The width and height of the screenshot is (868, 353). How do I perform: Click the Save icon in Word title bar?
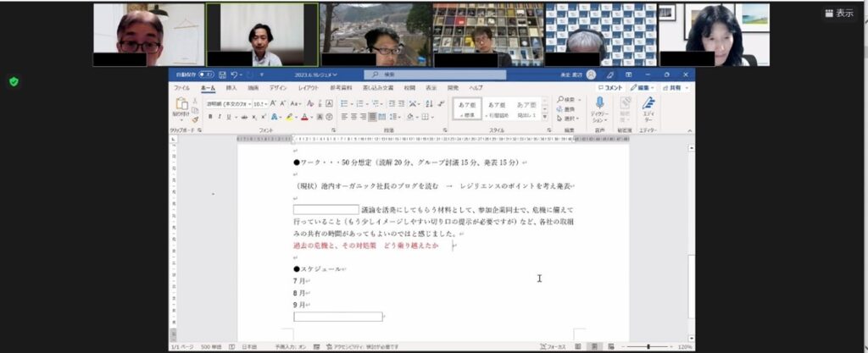[x=223, y=74]
